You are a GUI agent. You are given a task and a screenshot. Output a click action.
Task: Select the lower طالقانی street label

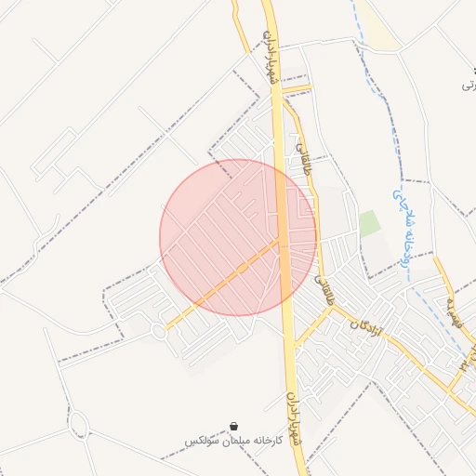pyautogui.click(x=324, y=290)
